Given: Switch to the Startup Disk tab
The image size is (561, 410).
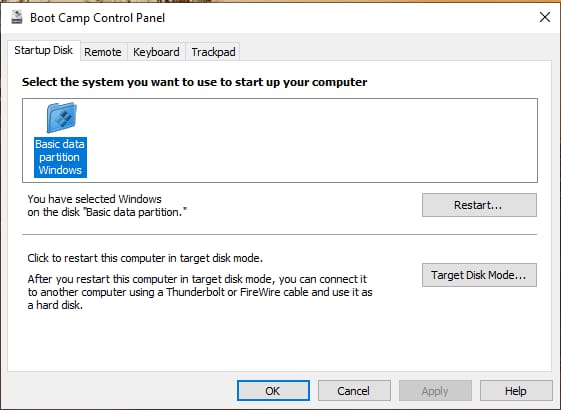Looking at the screenshot, I should 44,50.
